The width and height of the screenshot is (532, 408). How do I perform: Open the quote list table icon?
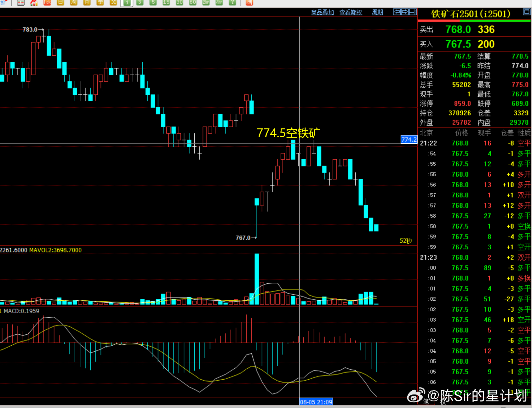(21, 3)
